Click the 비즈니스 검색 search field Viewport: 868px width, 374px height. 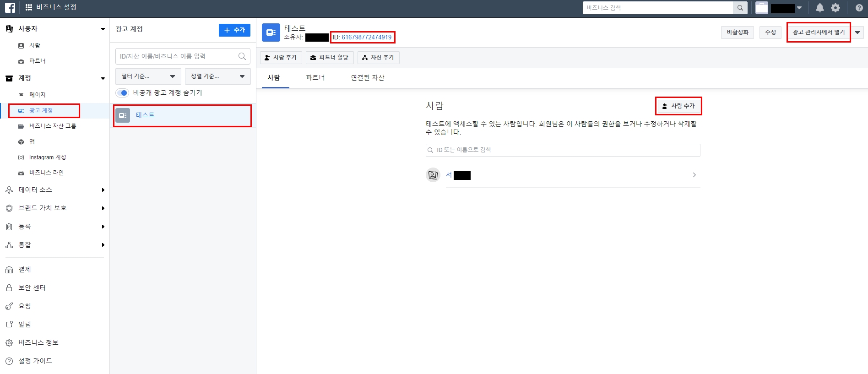click(x=658, y=8)
